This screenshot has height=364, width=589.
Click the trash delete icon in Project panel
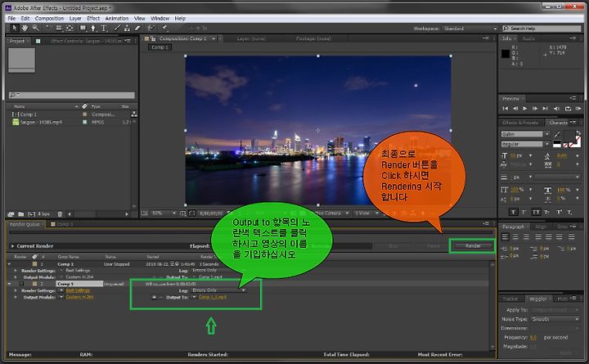click(x=60, y=214)
